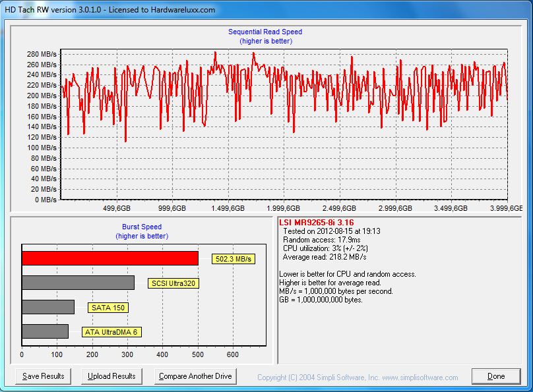Click the 500 burst axis label

pyautogui.click(x=198, y=354)
